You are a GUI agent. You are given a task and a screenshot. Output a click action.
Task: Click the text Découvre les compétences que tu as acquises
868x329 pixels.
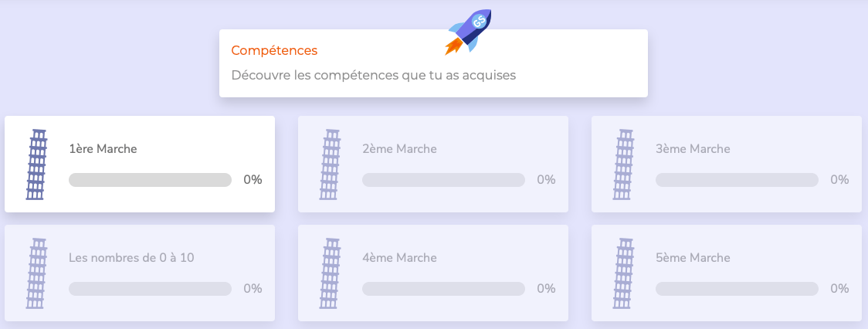374,76
